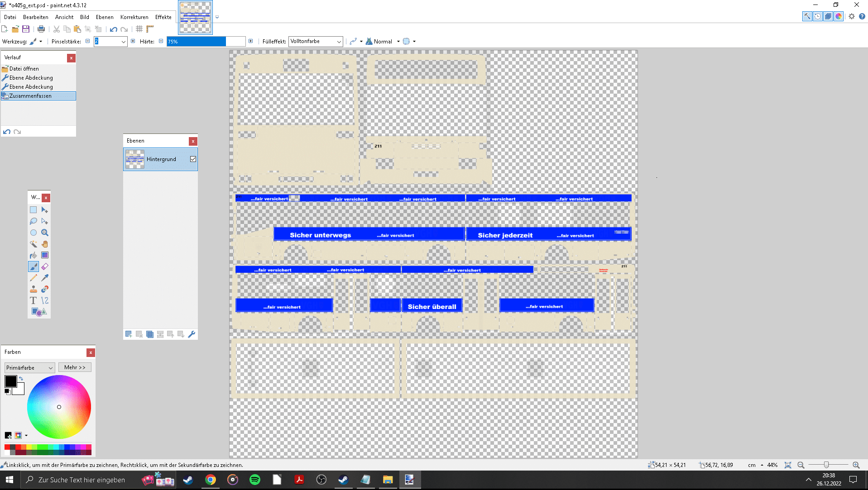Click the black primary color swatch

(x=10, y=381)
